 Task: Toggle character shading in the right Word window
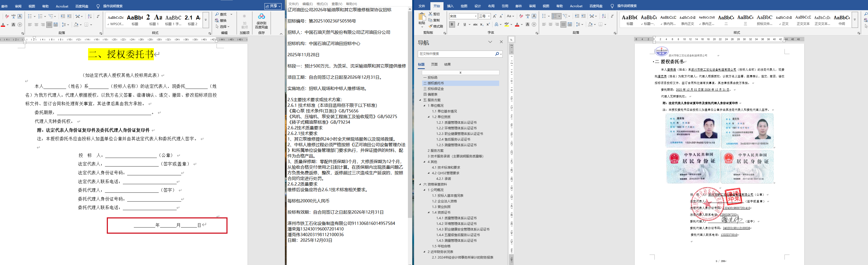pos(528,25)
